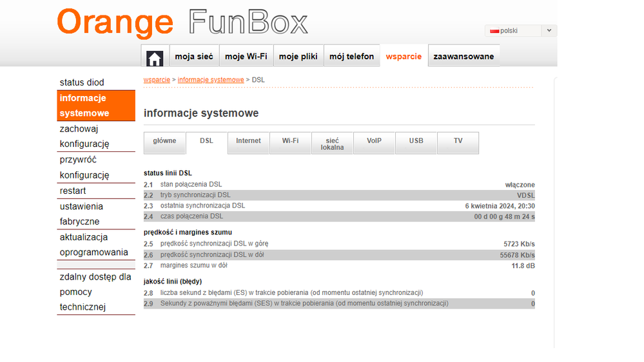Switch to the główne tab

[x=164, y=141]
